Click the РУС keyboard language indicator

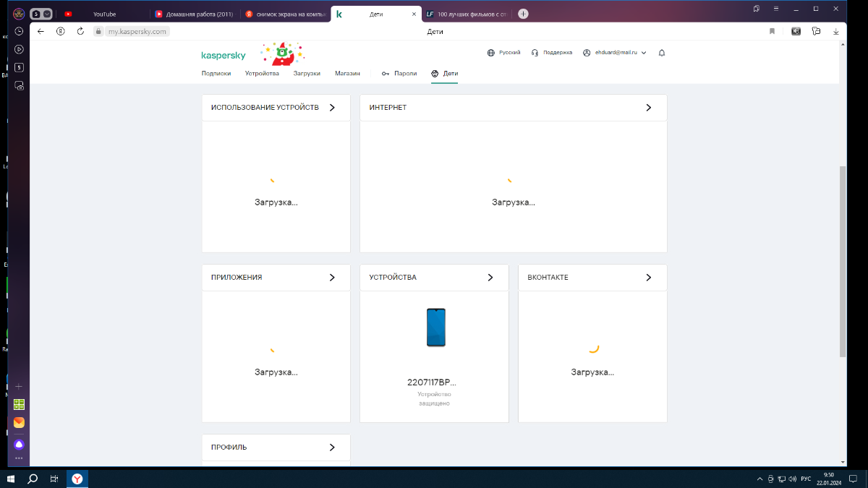click(x=805, y=479)
